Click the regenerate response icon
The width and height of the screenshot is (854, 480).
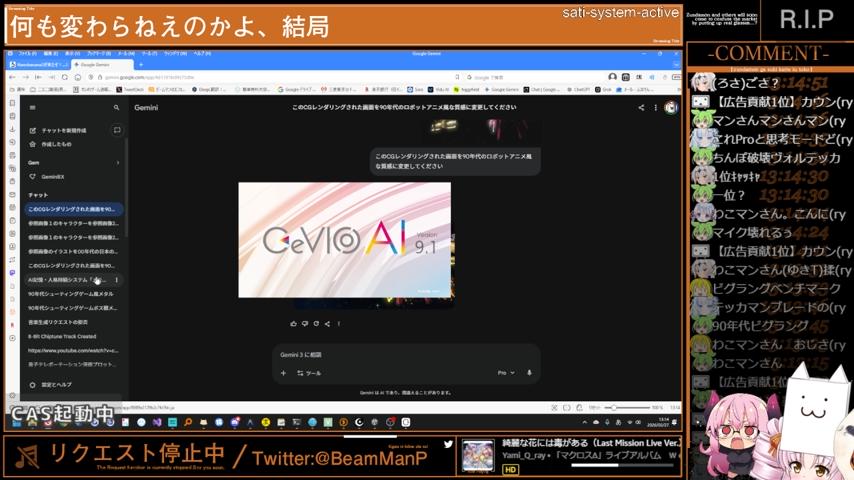coord(316,324)
